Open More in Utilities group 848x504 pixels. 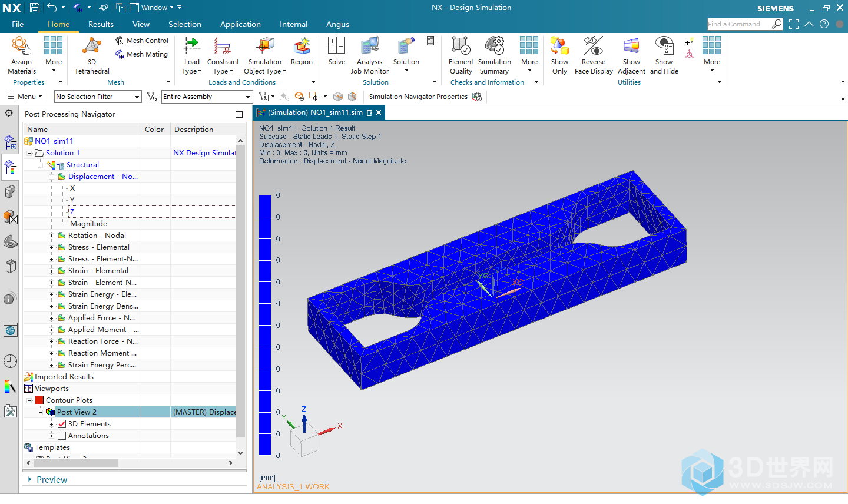(712, 55)
